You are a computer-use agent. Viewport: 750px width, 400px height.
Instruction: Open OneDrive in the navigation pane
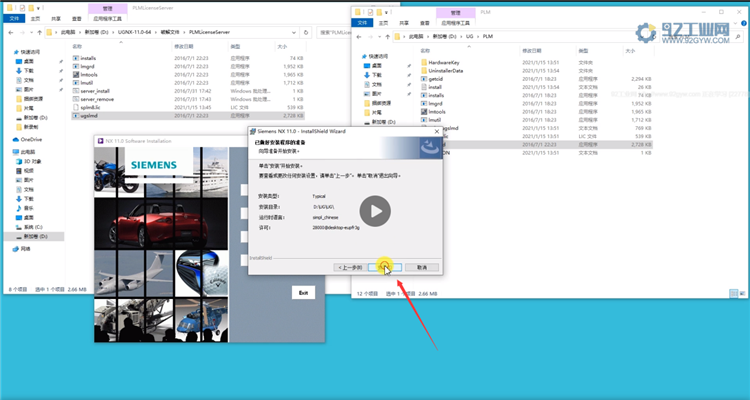tap(31, 140)
